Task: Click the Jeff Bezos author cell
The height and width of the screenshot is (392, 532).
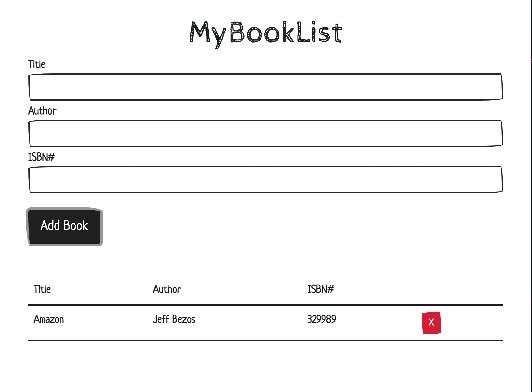Action: click(x=174, y=319)
